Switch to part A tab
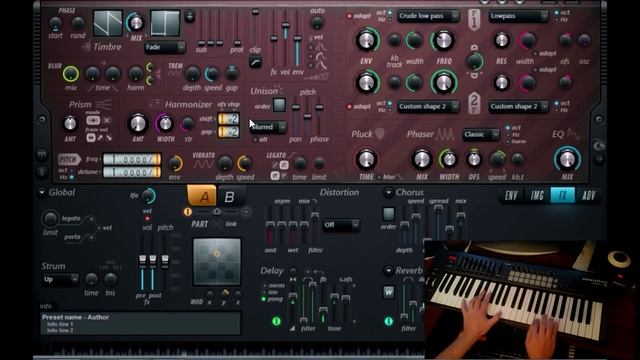Viewport: 640px width, 360px height. coord(202,196)
